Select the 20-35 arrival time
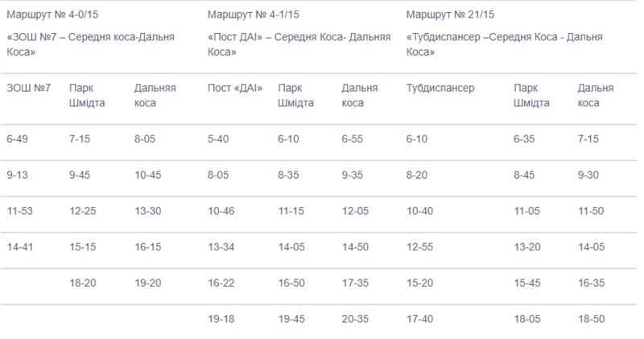This screenshot has height=339, width=644. coord(355,319)
